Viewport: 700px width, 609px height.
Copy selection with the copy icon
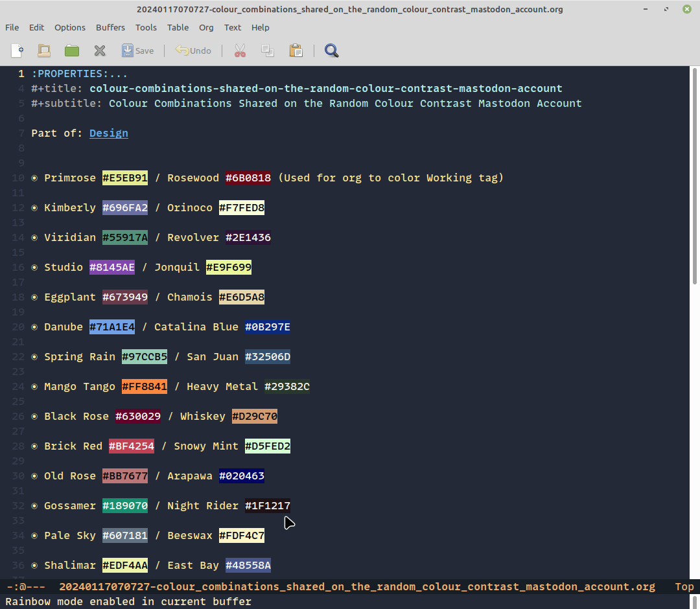[x=268, y=51]
